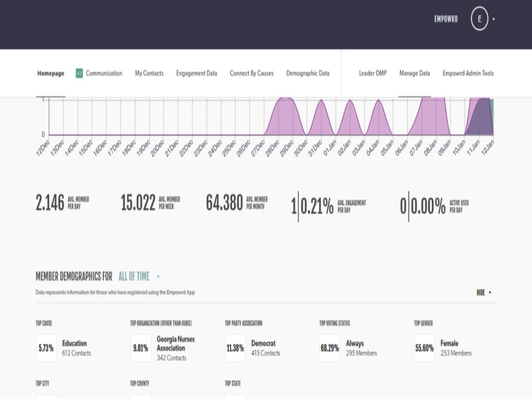
Task: Click 342 Contacts text
Action: 171,358
